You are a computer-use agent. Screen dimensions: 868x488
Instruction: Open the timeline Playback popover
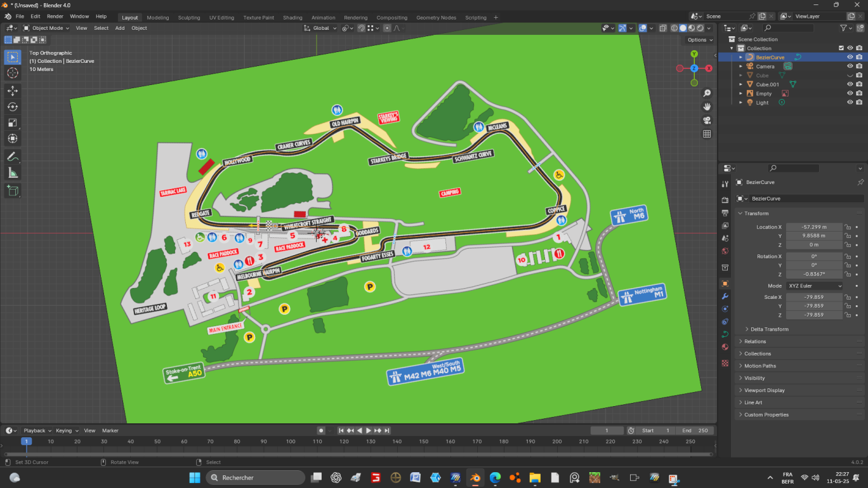click(37, 431)
